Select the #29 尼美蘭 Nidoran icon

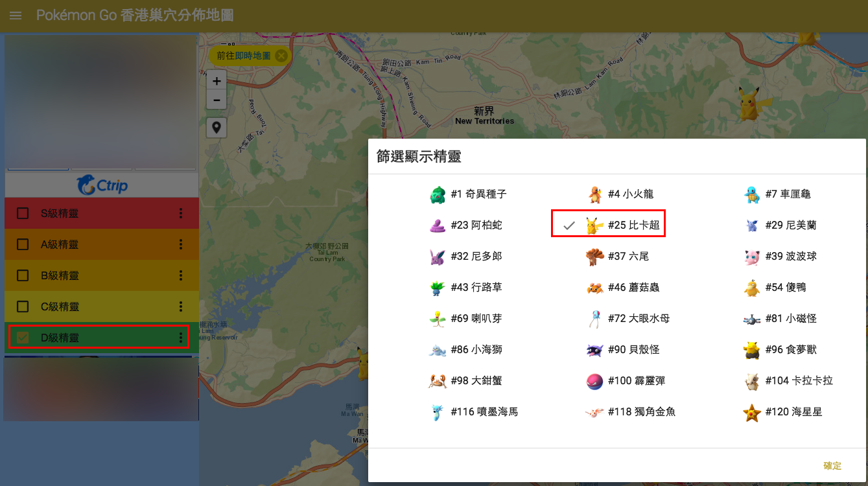click(752, 226)
